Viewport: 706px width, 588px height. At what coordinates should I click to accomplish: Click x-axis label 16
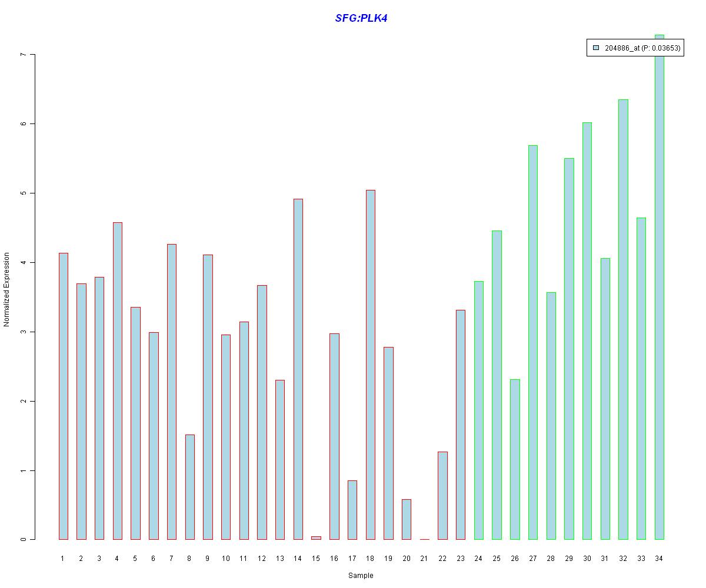[x=334, y=559]
